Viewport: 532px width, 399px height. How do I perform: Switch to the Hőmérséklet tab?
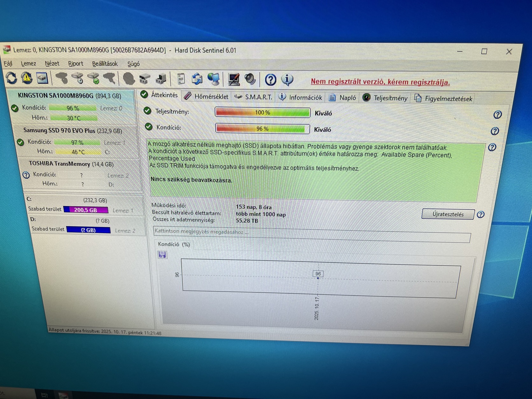(206, 96)
